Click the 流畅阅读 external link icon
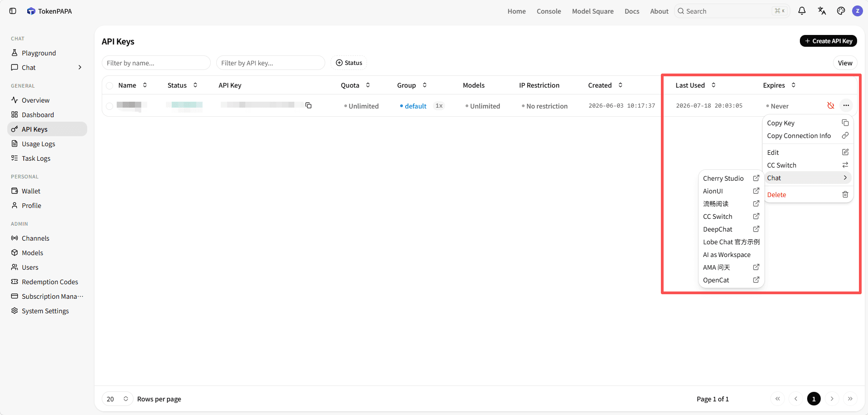The width and height of the screenshot is (868, 415). click(x=756, y=203)
